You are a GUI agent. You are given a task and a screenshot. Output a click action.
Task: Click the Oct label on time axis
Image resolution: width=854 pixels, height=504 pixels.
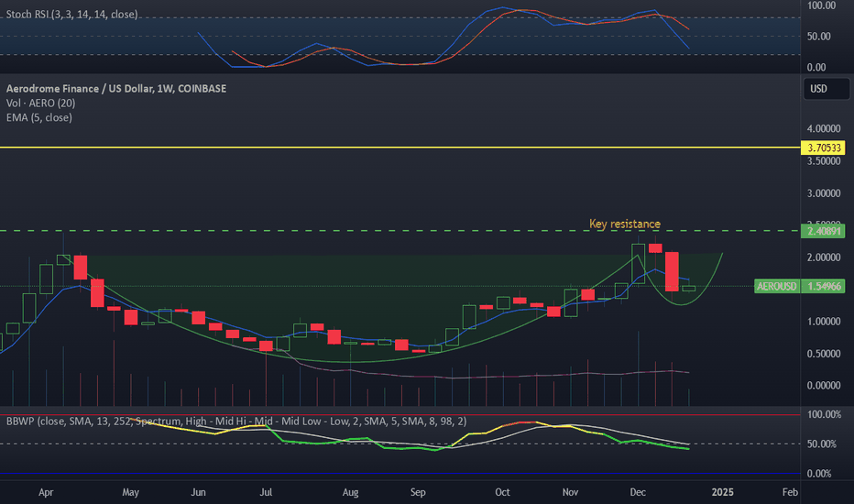[502, 492]
